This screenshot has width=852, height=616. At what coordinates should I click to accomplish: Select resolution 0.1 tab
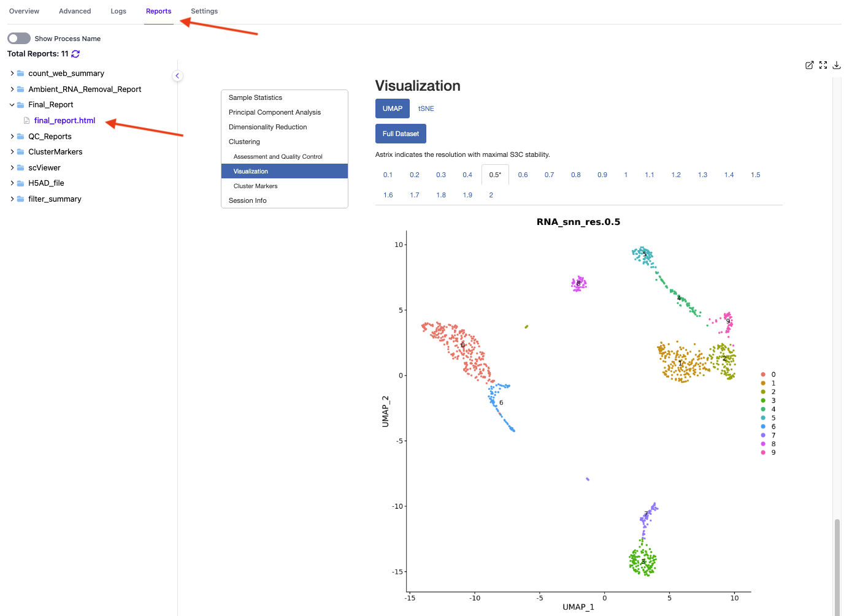coord(388,175)
